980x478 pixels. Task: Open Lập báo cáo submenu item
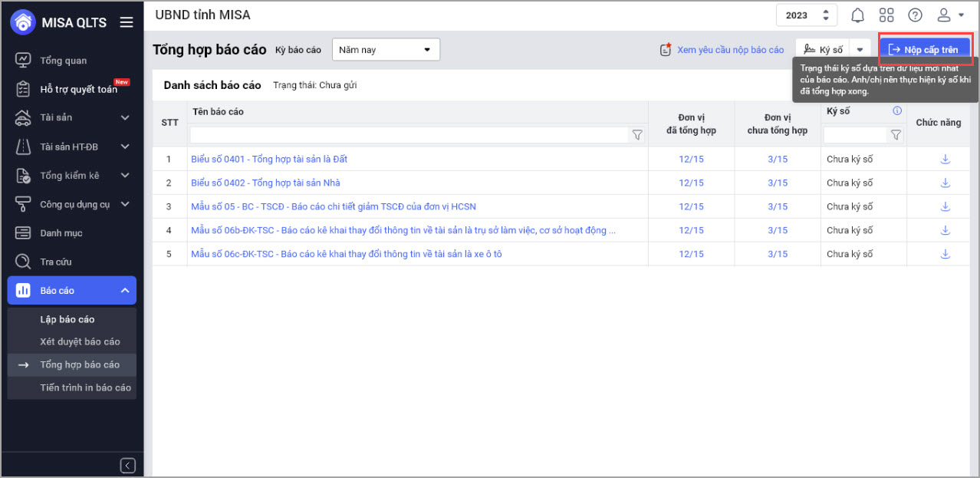[x=67, y=319]
